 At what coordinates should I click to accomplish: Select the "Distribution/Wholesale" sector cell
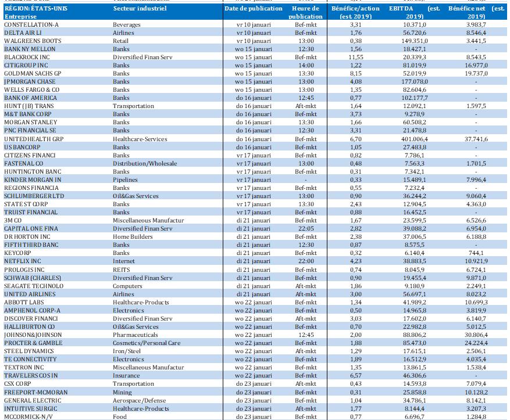145,163
